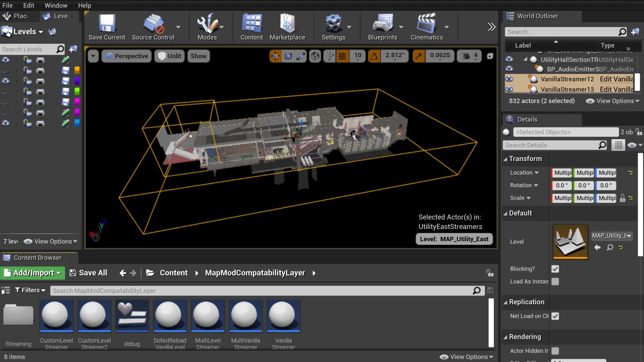644x362 pixels.
Task: Uncheck the Blocking? checkbox in Details
Action: coord(555,269)
